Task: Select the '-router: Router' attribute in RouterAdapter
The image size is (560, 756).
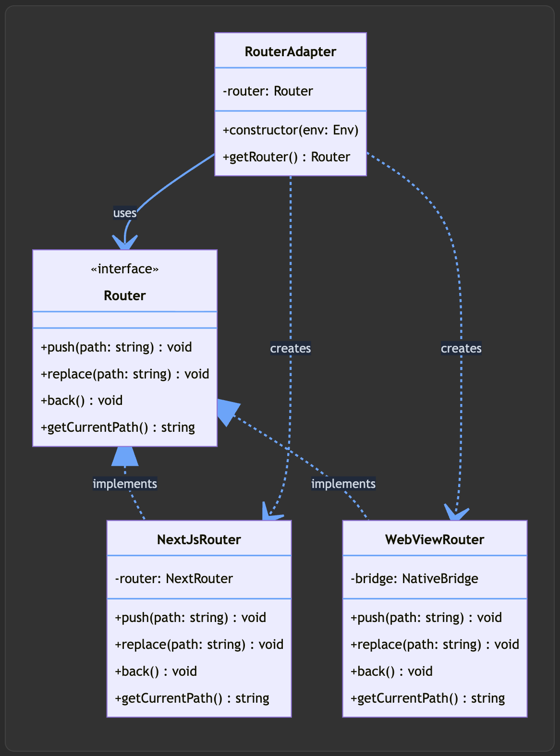Action: [268, 91]
